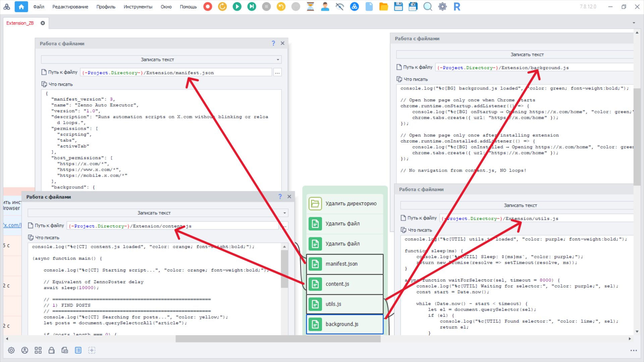644x362 pixels.
Task: Click the crossed-out eye icon
Action: click(x=339, y=7)
